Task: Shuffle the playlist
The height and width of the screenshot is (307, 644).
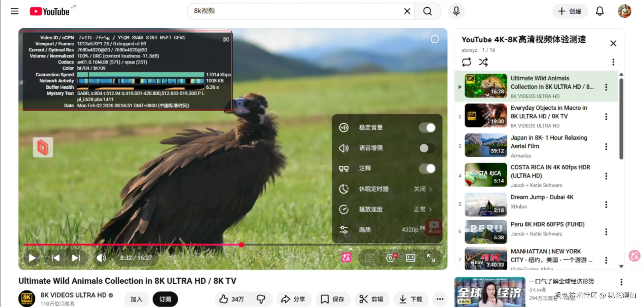Action: pos(483,62)
